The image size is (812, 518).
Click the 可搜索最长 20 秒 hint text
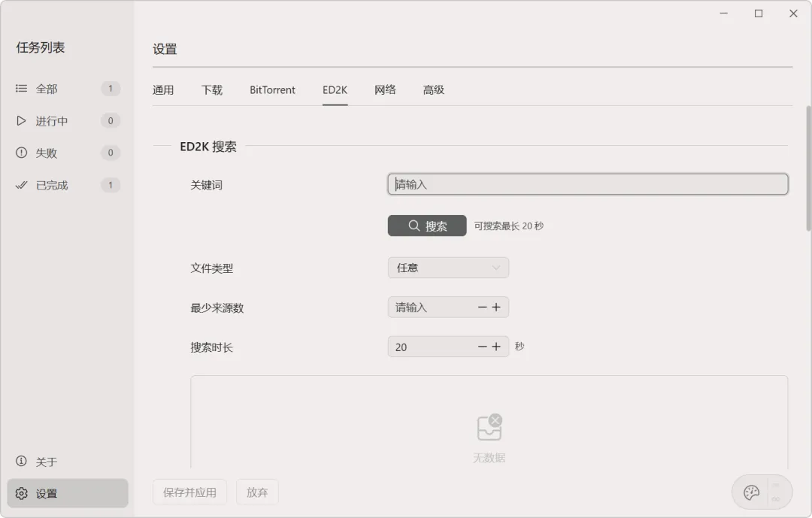pos(508,226)
